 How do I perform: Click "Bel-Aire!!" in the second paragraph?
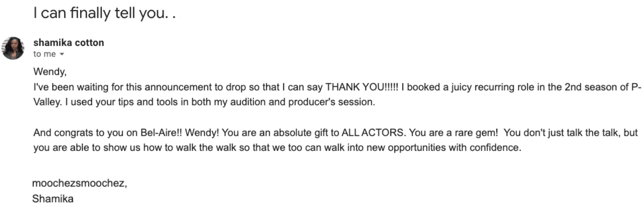click(x=161, y=133)
